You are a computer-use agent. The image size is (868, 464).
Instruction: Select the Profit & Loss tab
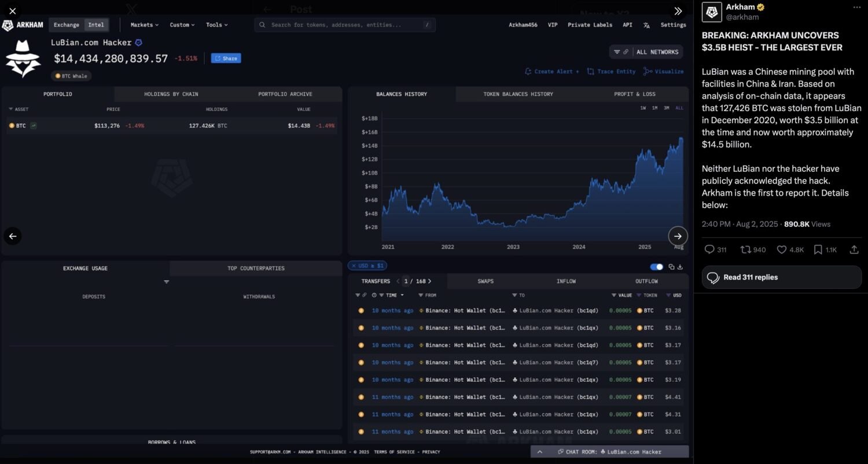[634, 94]
